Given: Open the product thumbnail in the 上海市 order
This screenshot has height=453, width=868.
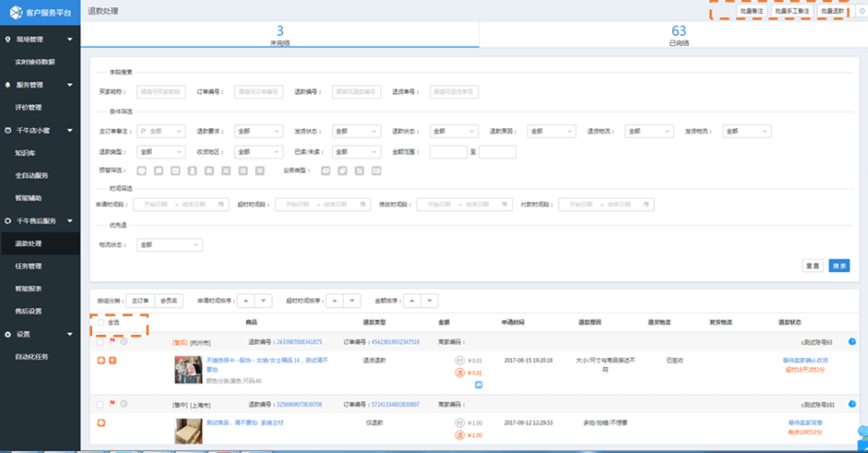Looking at the screenshot, I should pos(188,432).
